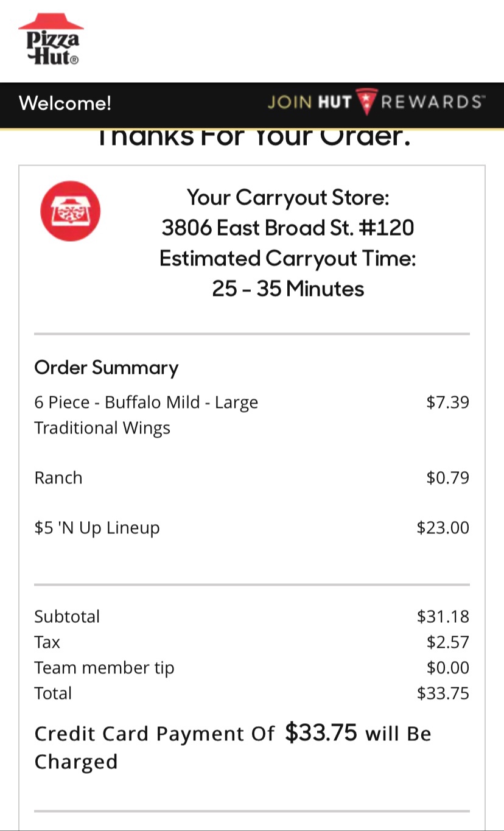Click the $5 'N Up Lineup item
The height and width of the screenshot is (831, 504).
tap(97, 527)
